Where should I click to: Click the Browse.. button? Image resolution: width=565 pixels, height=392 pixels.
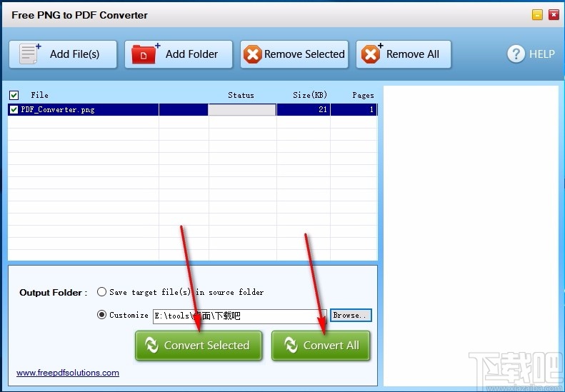[351, 316]
